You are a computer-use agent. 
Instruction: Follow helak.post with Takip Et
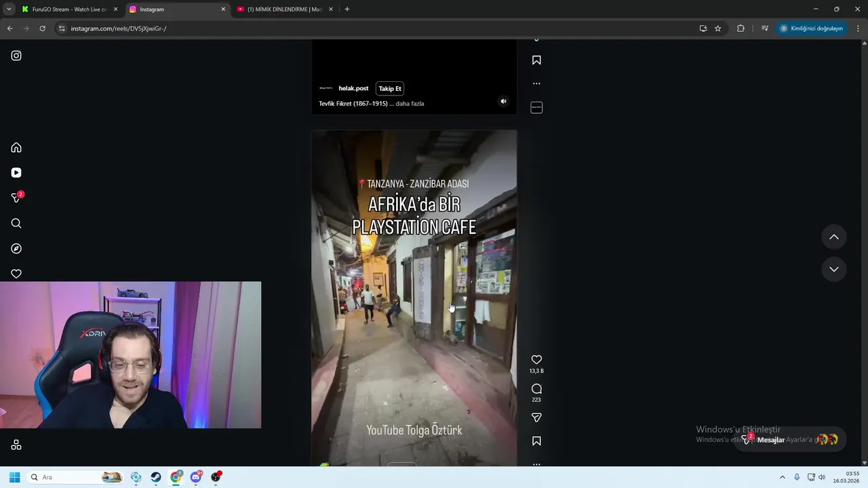pyautogui.click(x=390, y=88)
